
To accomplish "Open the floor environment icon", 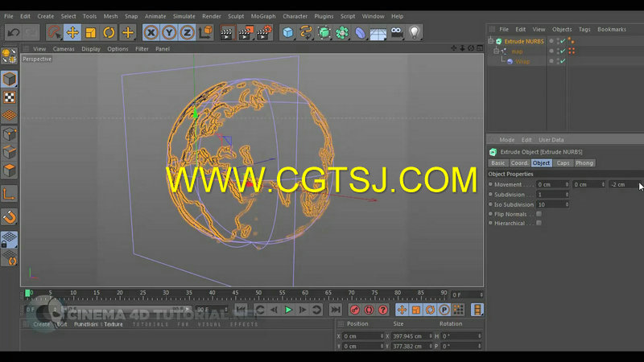I will pyautogui.click(x=378, y=32).
